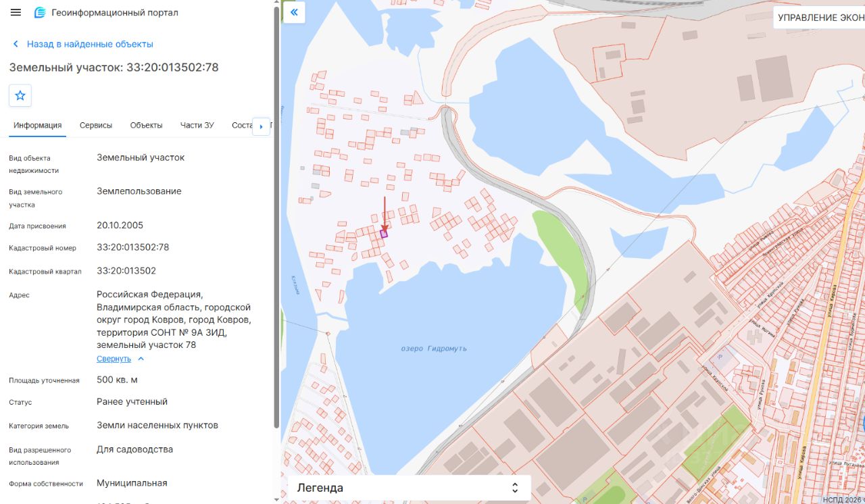Select cadastral number value 33:20:013502:78
This screenshot has width=865, height=504.
(x=133, y=247)
